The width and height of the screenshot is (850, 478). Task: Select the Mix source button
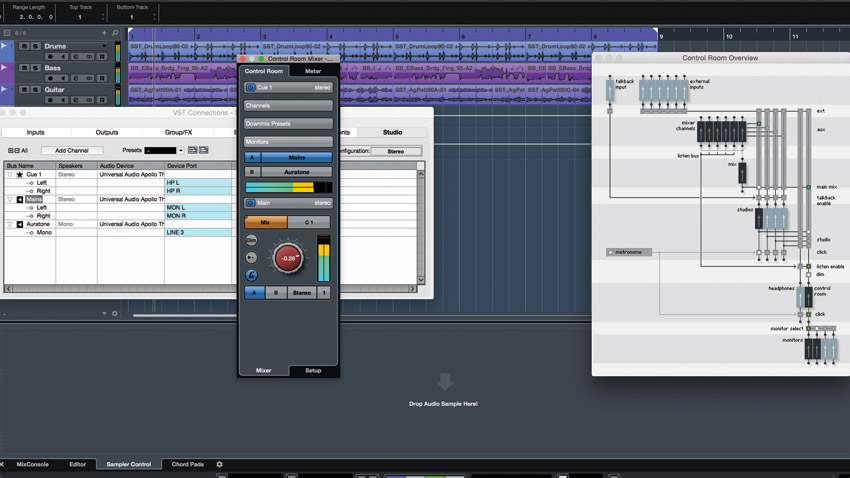click(x=266, y=222)
